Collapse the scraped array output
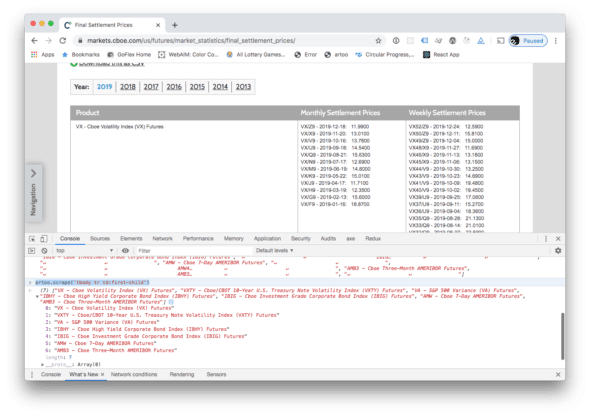This screenshot has width=590, height=416. pos(37,296)
